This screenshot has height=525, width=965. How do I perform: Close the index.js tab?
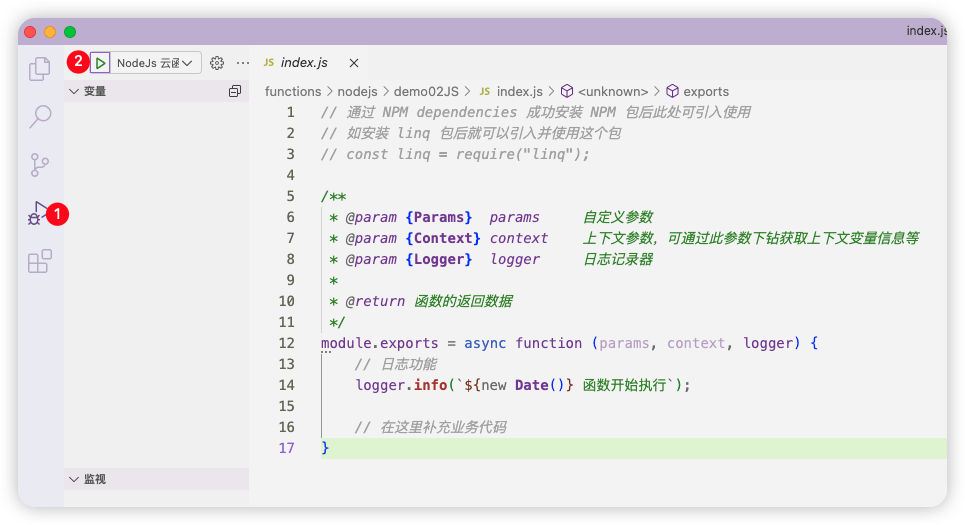click(x=354, y=63)
